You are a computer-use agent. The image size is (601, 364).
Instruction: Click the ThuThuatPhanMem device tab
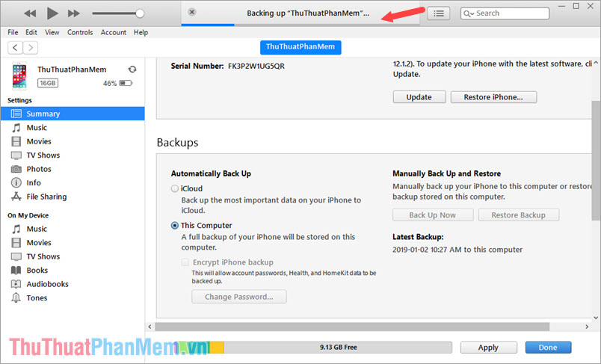[300, 47]
